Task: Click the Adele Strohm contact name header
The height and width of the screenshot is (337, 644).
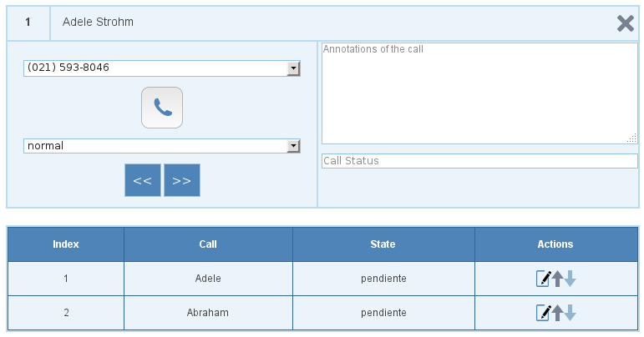Action: click(x=99, y=23)
